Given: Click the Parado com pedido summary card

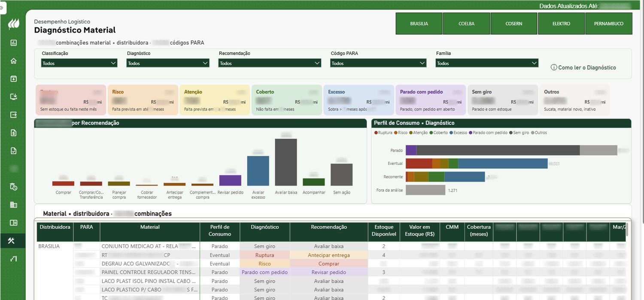Looking at the screenshot, I should coord(431,100).
